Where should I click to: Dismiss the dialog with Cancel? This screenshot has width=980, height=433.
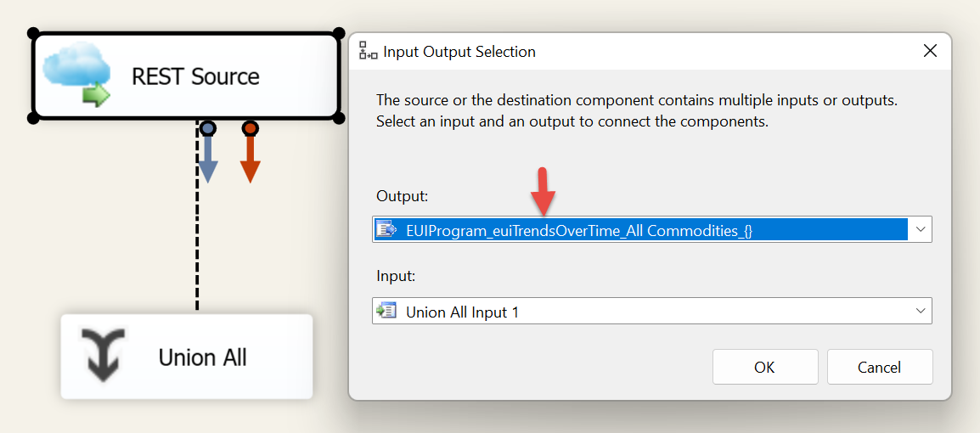880,367
